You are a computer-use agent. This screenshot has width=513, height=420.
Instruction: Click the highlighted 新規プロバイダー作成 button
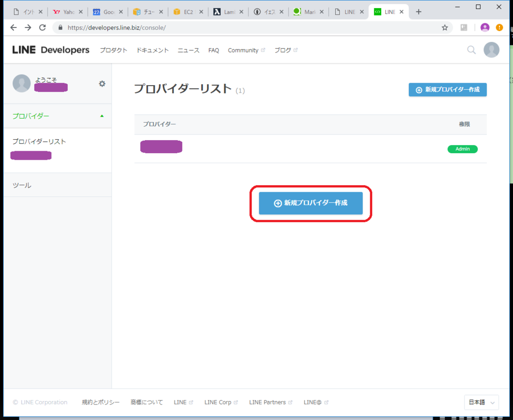point(310,203)
